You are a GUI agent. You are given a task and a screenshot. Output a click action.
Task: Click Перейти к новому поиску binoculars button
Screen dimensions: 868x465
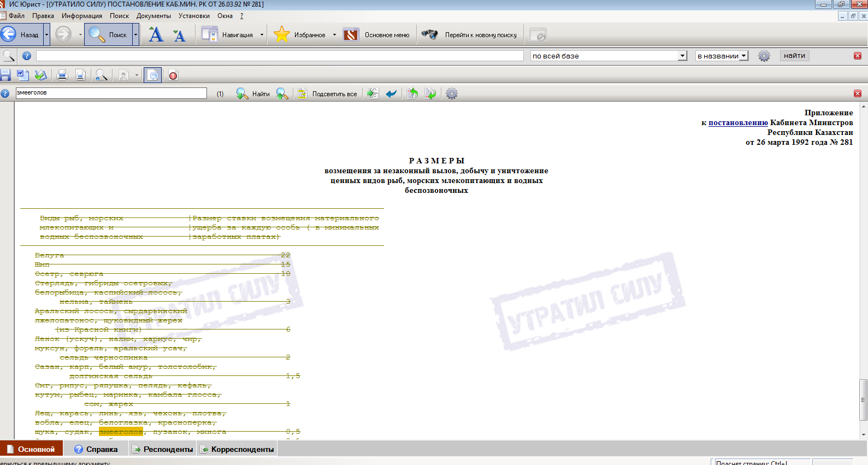[469, 34]
